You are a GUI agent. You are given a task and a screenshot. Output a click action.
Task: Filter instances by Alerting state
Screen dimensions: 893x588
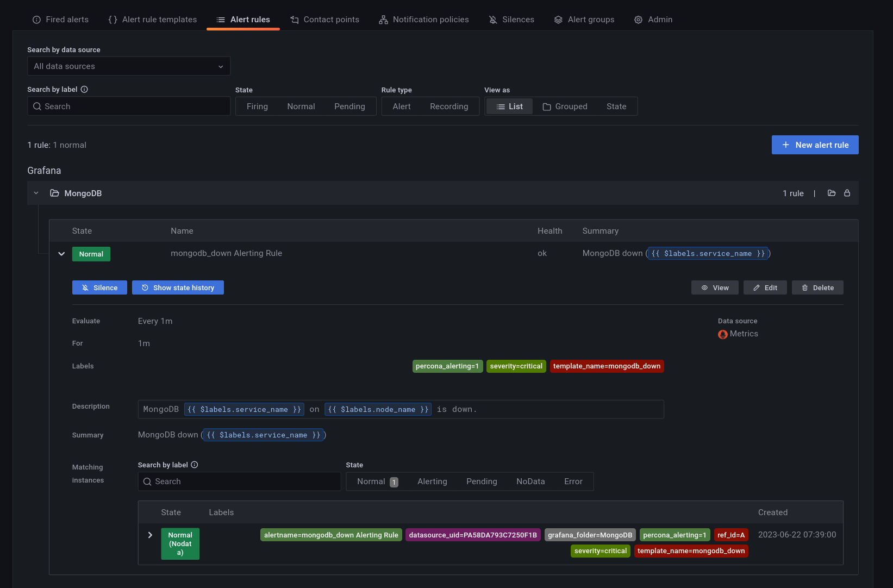click(x=432, y=481)
